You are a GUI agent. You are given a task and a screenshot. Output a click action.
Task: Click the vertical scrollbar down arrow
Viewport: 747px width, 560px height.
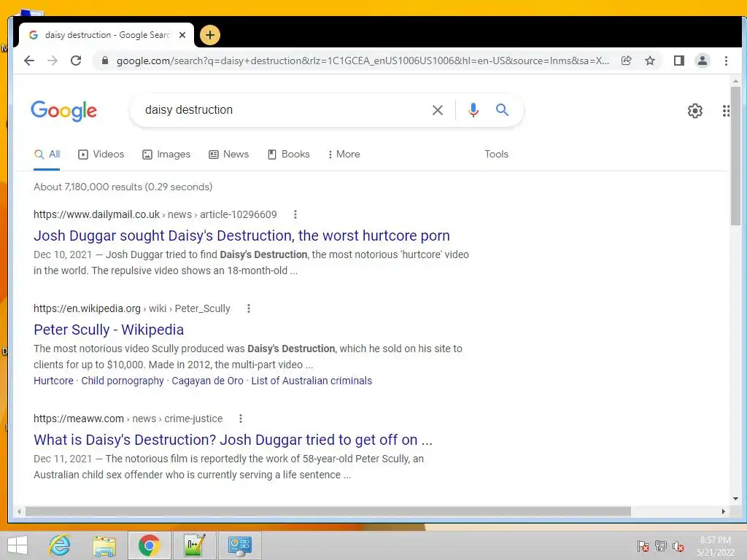[x=735, y=499]
